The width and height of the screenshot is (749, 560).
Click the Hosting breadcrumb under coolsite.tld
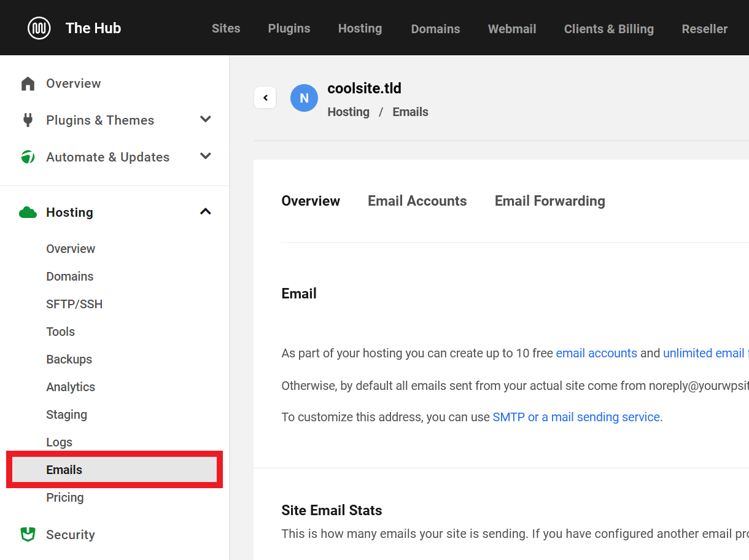[x=348, y=112]
